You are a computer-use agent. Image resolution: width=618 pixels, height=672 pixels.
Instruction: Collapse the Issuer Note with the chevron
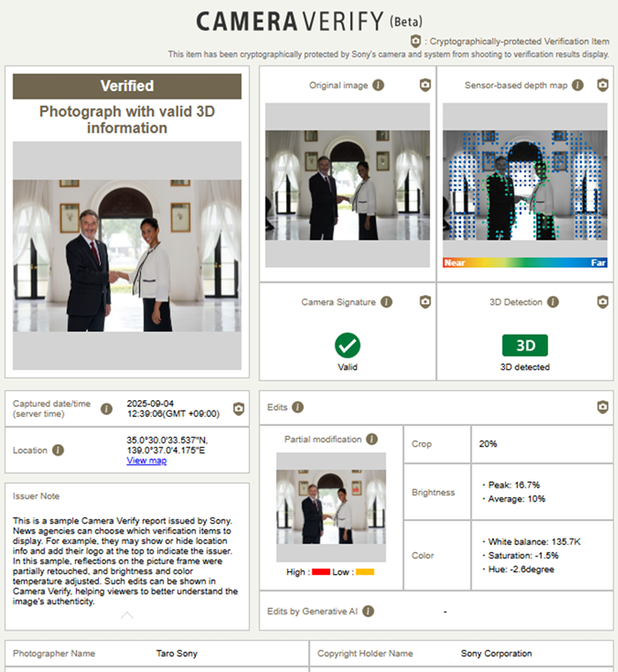(x=127, y=615)
